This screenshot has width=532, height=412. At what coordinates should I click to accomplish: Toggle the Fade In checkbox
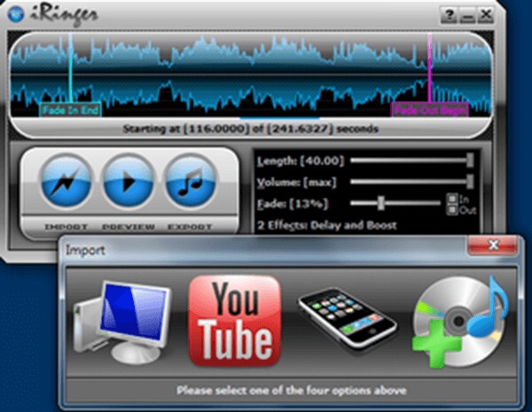(452, 198)
